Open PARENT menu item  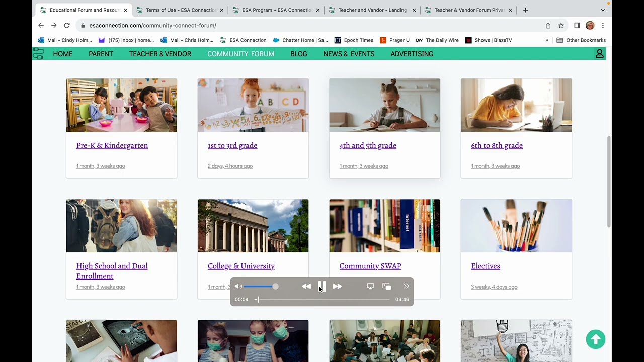pyautogui.click(x=101, y=54)
